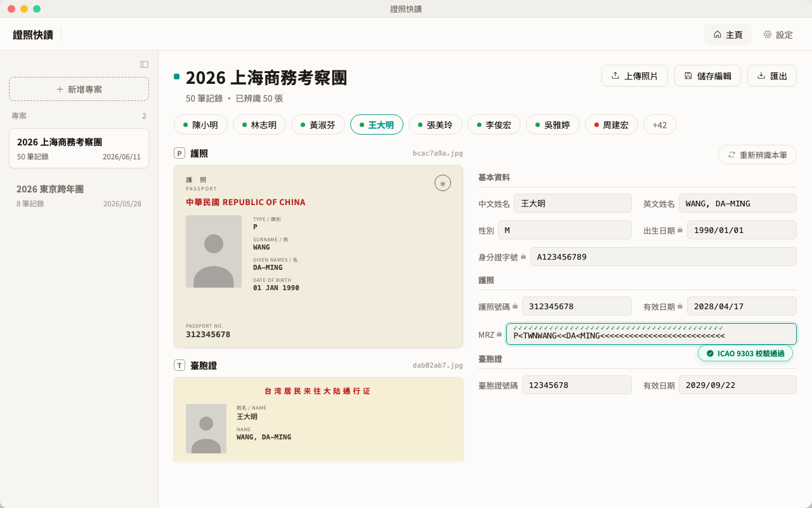Select record chip 林志明
The image size is (812, 508).
click(x=259, y=124)
